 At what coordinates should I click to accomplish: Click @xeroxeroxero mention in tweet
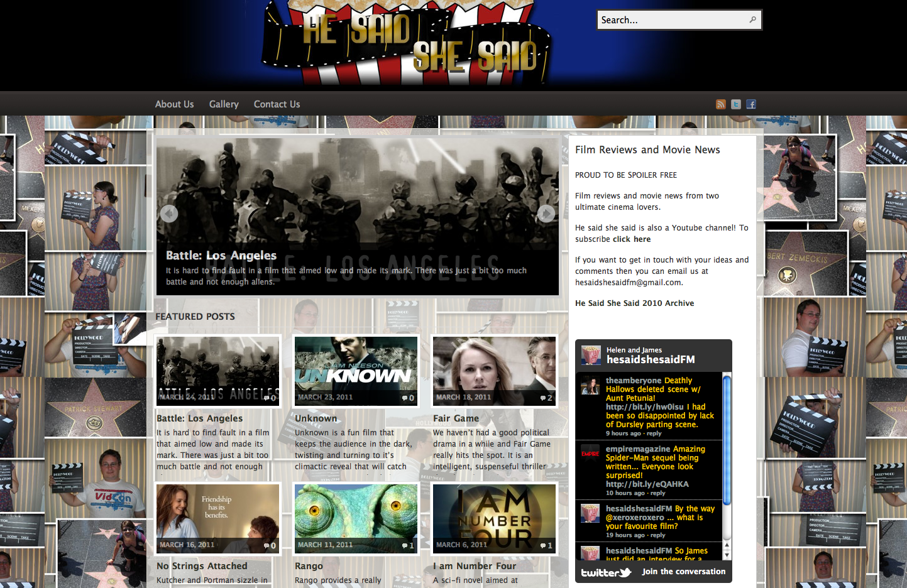pos(635,518)
